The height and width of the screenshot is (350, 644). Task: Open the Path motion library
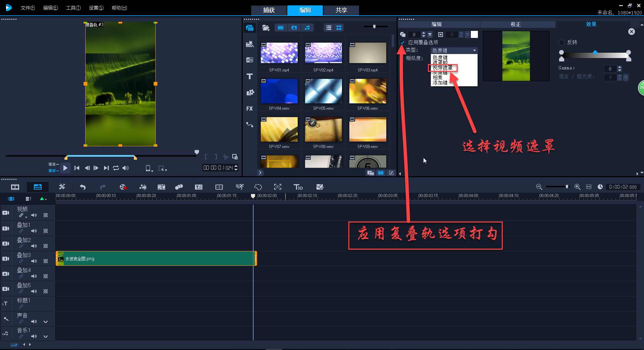250,124
